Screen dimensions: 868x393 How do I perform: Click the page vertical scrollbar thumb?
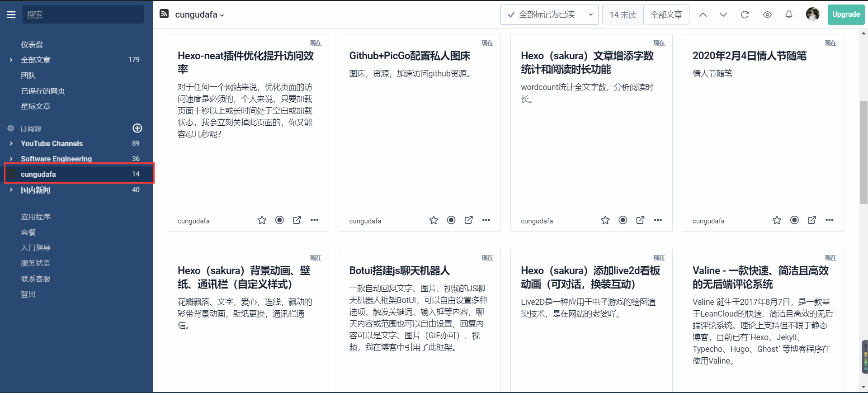pyautogui.click(x=863, y=152)
